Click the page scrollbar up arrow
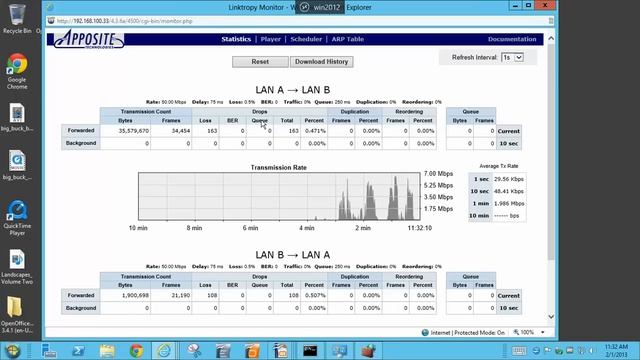The width and height of the screenshot is (640, 360). point(551,38)
